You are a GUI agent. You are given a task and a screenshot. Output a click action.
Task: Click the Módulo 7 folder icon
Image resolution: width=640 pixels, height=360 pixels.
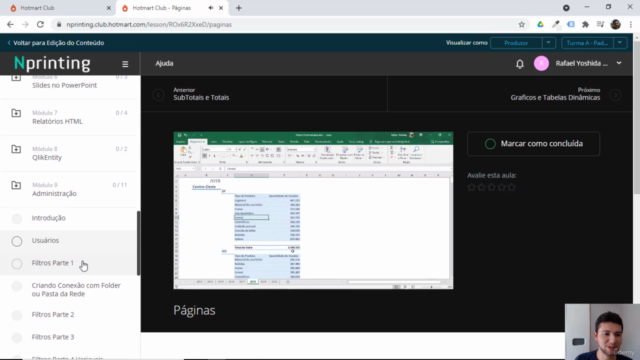16,113
